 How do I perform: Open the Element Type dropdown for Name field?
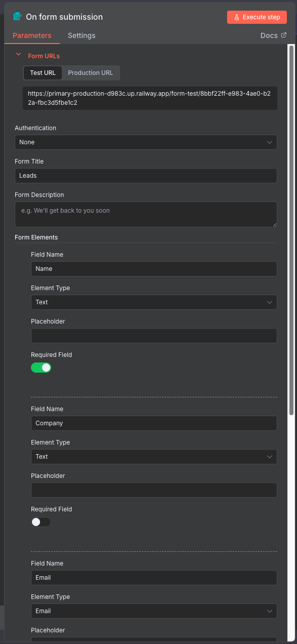(x=154, y=302)
